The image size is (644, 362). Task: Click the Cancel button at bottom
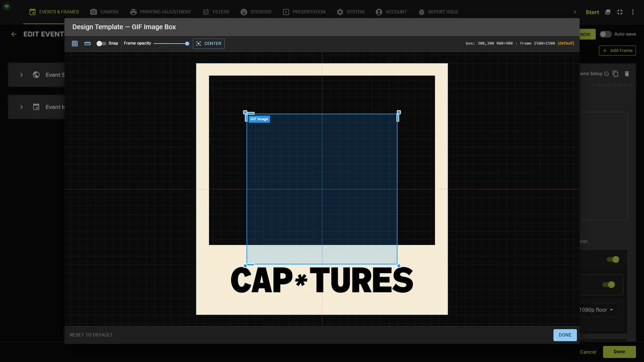click(x=588, y=352)
